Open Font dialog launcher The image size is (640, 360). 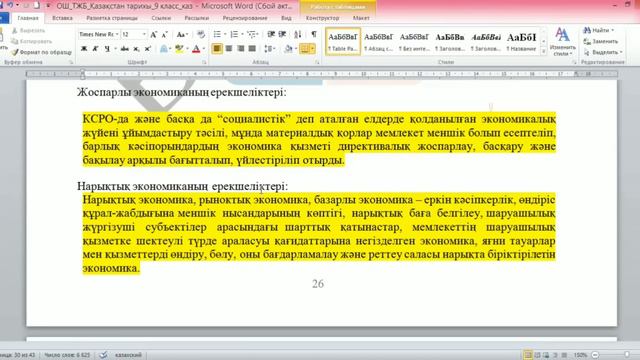[x=204, y=62]
